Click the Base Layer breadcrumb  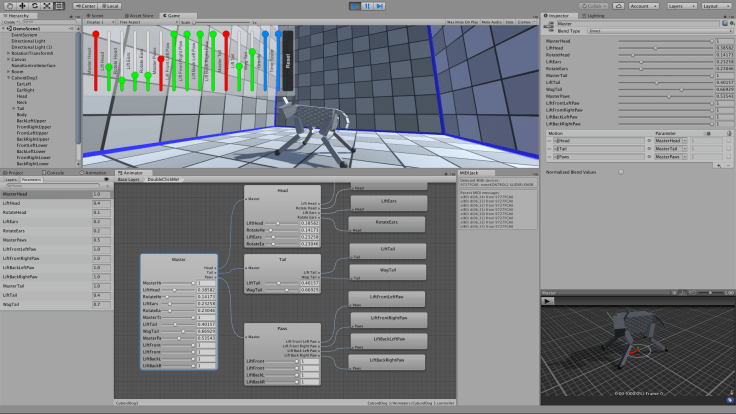click(x=130, y=179)
